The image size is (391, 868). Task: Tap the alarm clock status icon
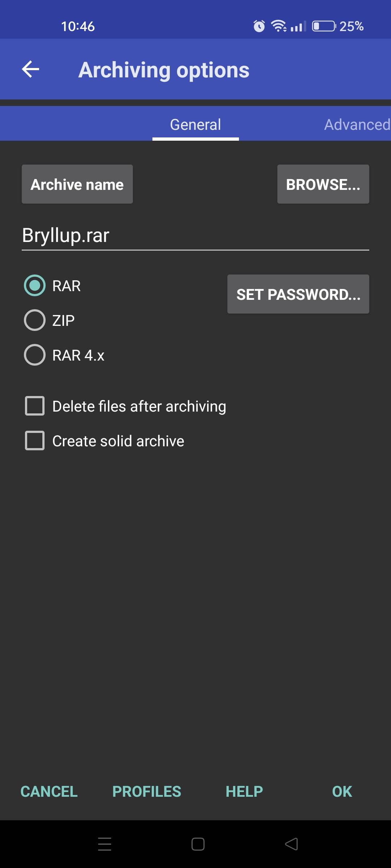click(259, 26)
